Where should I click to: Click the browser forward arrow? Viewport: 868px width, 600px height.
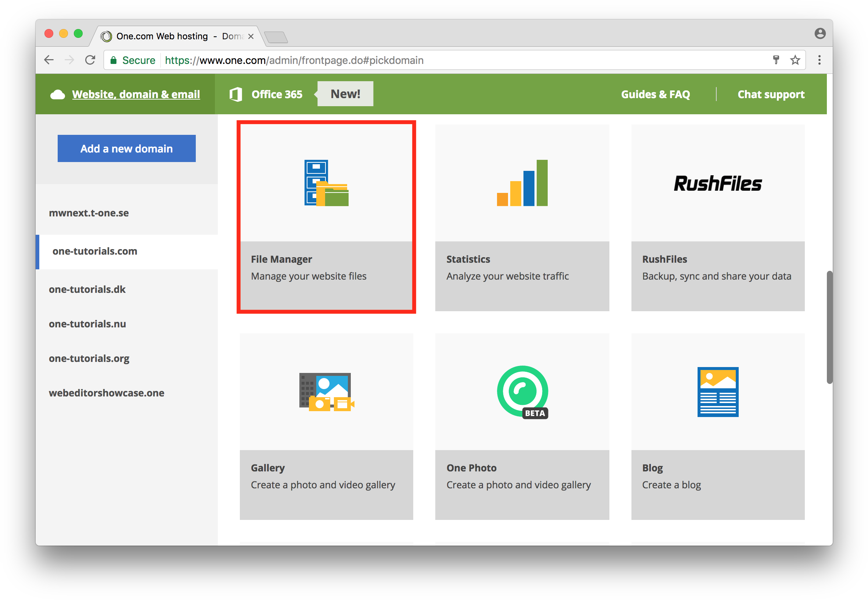(x=69, y=60)
